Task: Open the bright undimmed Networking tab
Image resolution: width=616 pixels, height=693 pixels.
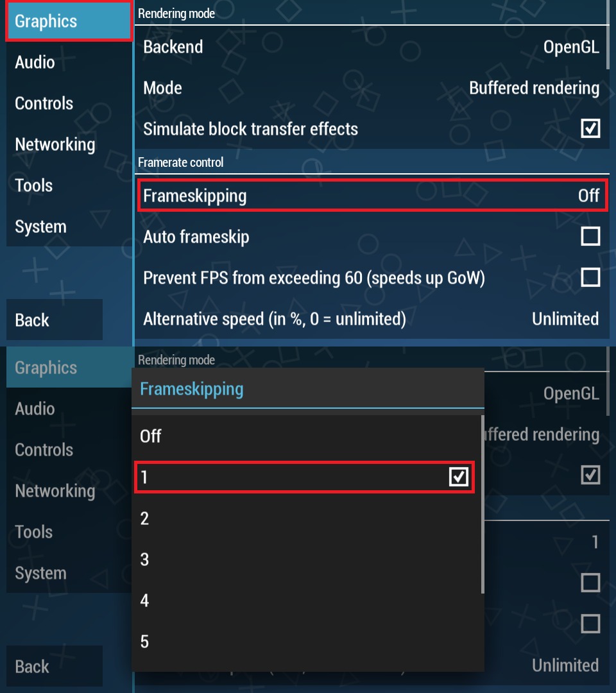Action: [x=55, y=144]
